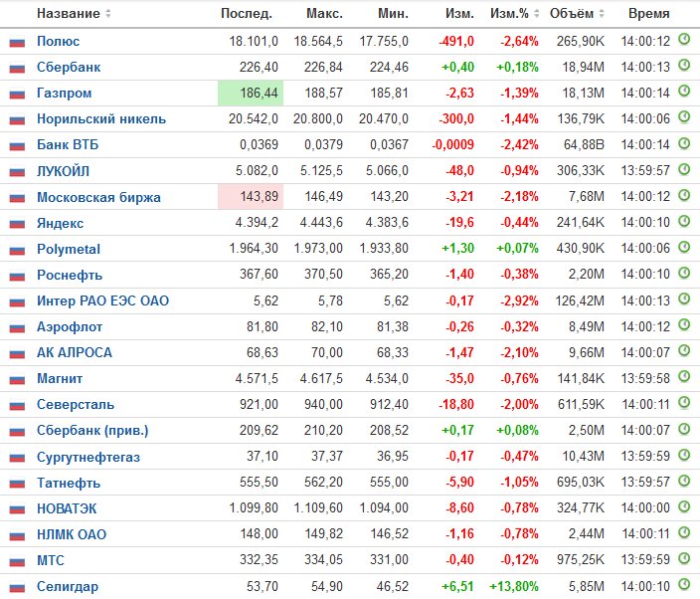This screenshot has height=599, width=700.
Task: Click the clock icon in the Московская биржа row
Action: pos(684,195)
